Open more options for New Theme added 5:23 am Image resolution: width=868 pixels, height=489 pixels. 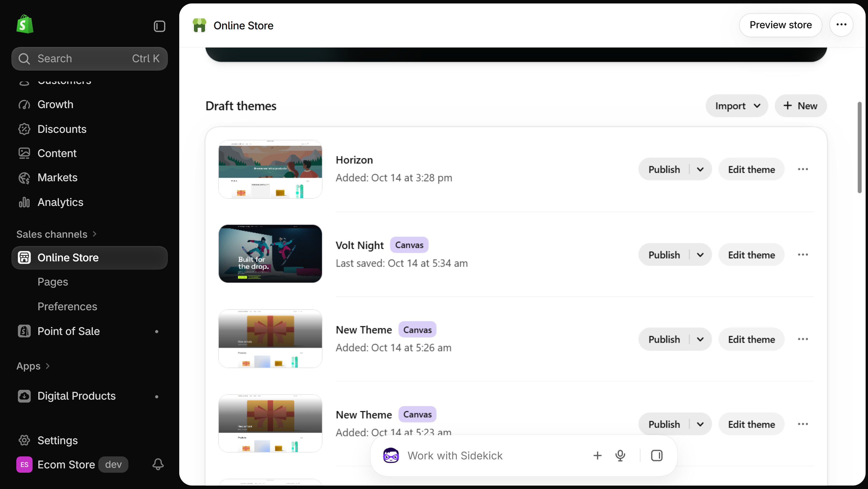803,424
